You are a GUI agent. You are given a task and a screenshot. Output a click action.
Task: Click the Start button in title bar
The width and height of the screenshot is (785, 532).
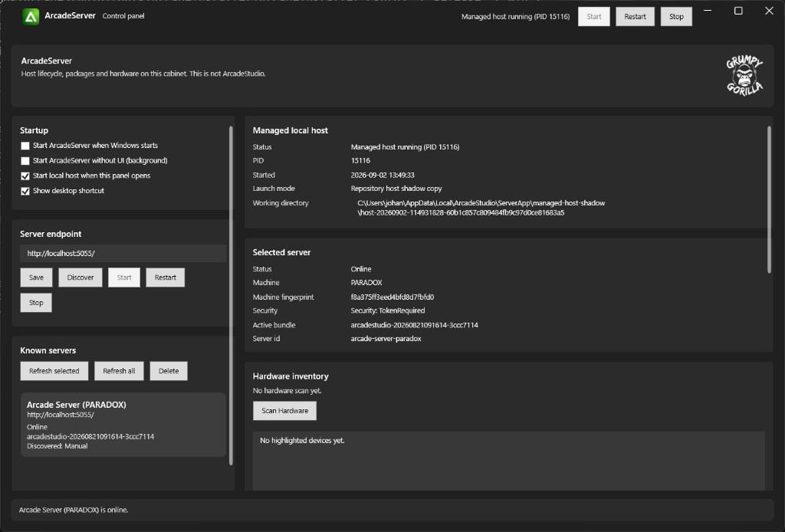click(594, 17)
